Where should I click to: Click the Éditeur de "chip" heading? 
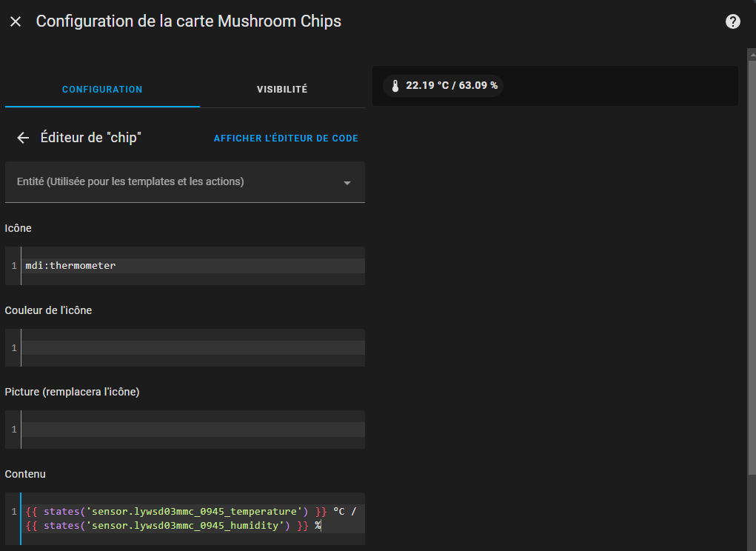coord(90,138)
